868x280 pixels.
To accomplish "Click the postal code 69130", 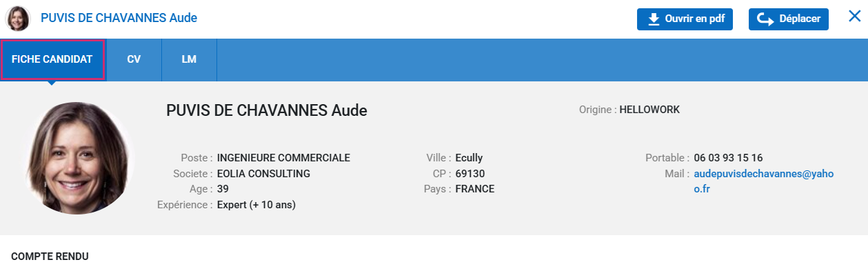I will 470,174.
